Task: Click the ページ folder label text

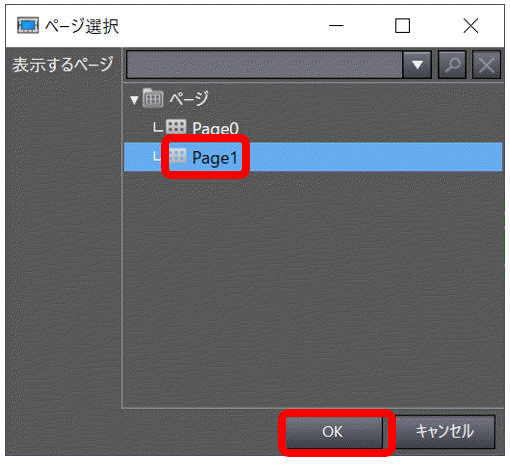Action: click(189, 99)
